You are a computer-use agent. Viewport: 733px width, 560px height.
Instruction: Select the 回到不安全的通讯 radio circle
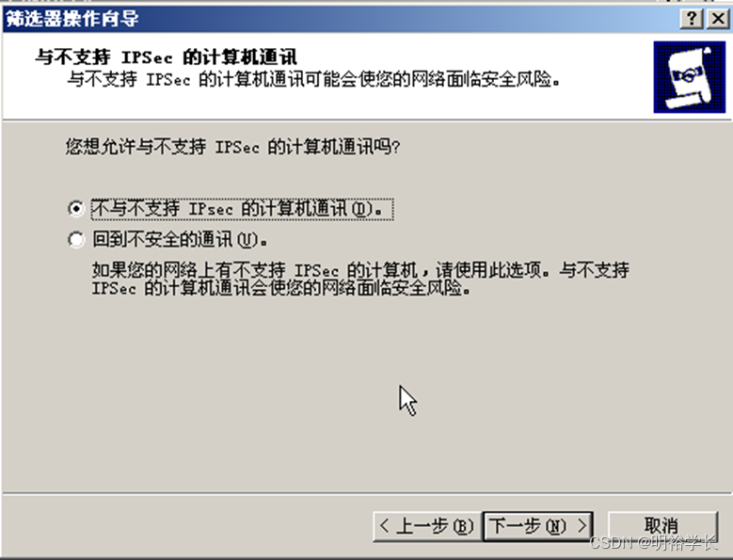pos(75,240)
